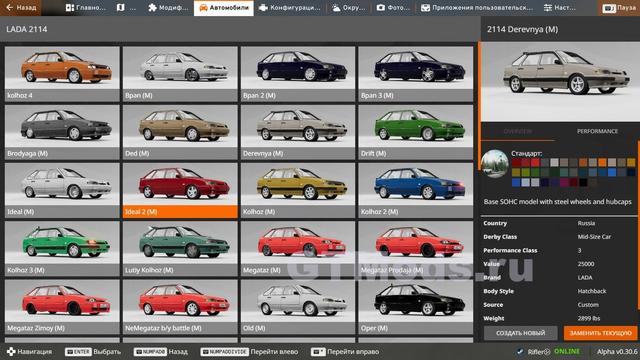Click the Derby Class Mid-Size Car row

tap(557, 237)
